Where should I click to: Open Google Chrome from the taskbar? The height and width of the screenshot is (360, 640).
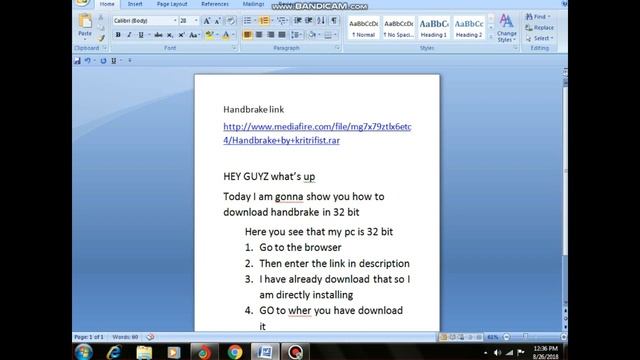235,352
